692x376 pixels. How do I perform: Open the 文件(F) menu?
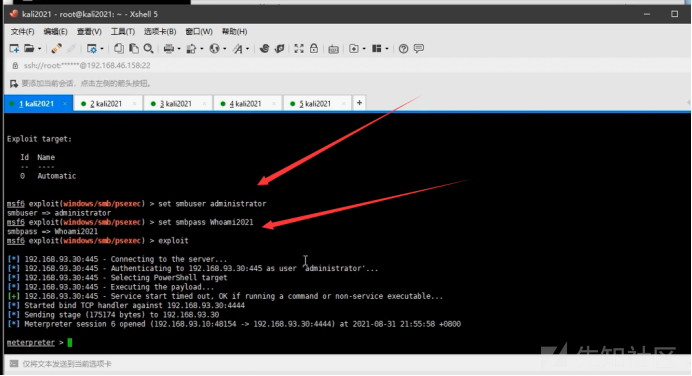tap(23, 32)
